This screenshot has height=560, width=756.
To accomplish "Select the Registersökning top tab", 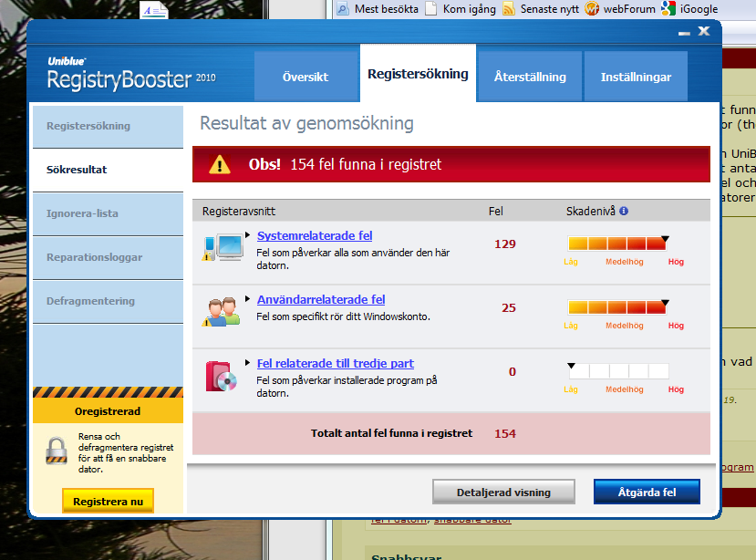I will (x=418, y=74).
